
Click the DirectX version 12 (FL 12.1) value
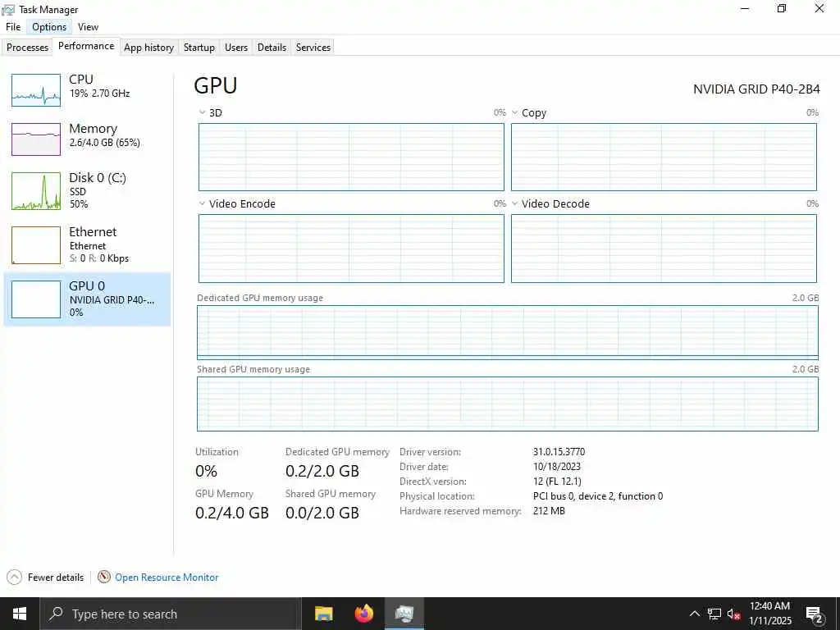(x=557, y=481)
